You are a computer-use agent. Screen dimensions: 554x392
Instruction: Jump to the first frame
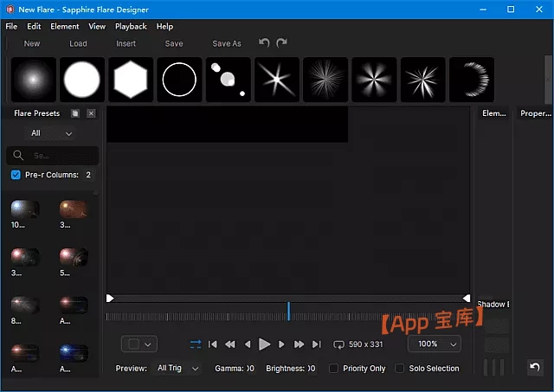(x=213, y=344)
